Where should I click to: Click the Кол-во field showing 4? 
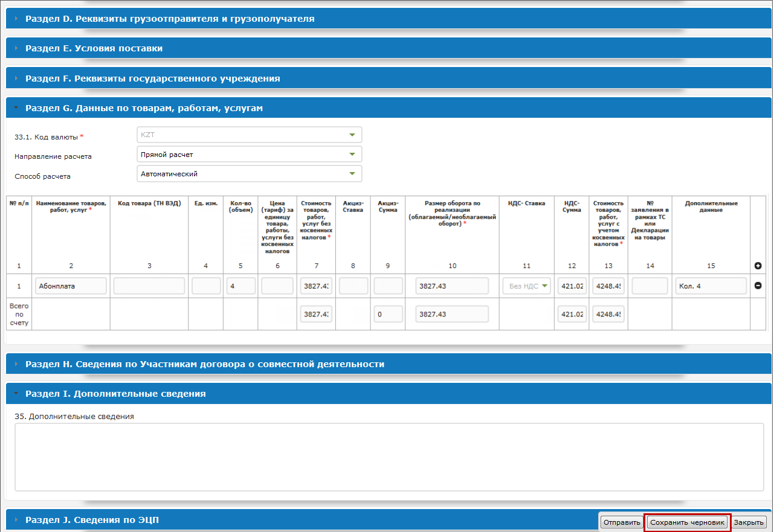[241, 286]
